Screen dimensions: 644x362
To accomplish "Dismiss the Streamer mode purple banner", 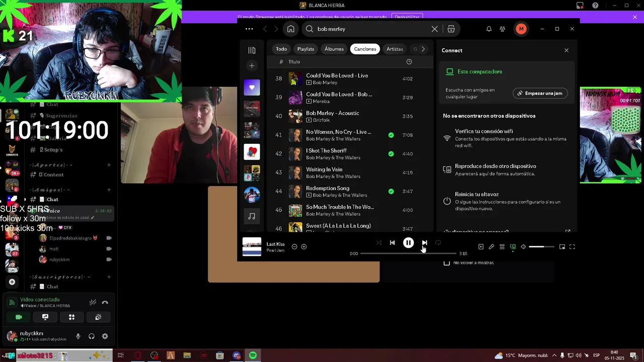I will point(635,17).
